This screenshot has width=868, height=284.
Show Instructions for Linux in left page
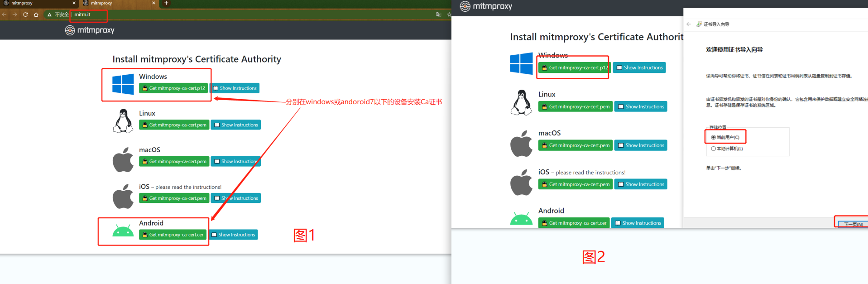pyautogui.click(x=236, y=125)
